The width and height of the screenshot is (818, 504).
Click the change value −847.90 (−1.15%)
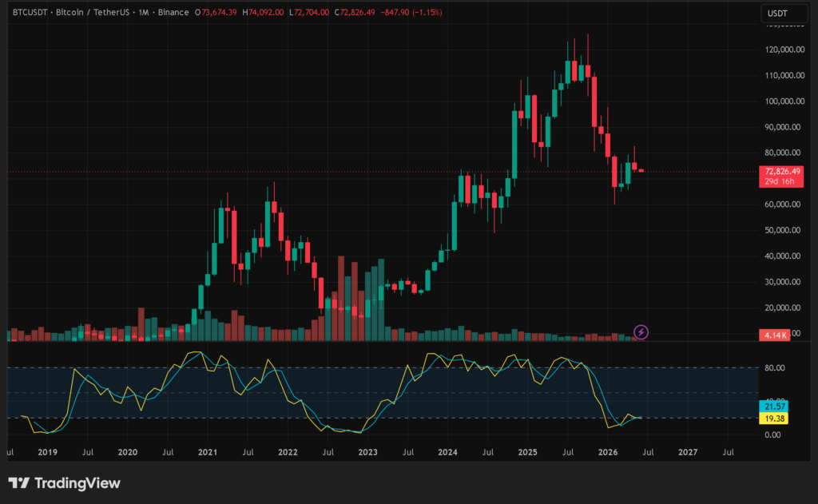[x=411, y=12]
